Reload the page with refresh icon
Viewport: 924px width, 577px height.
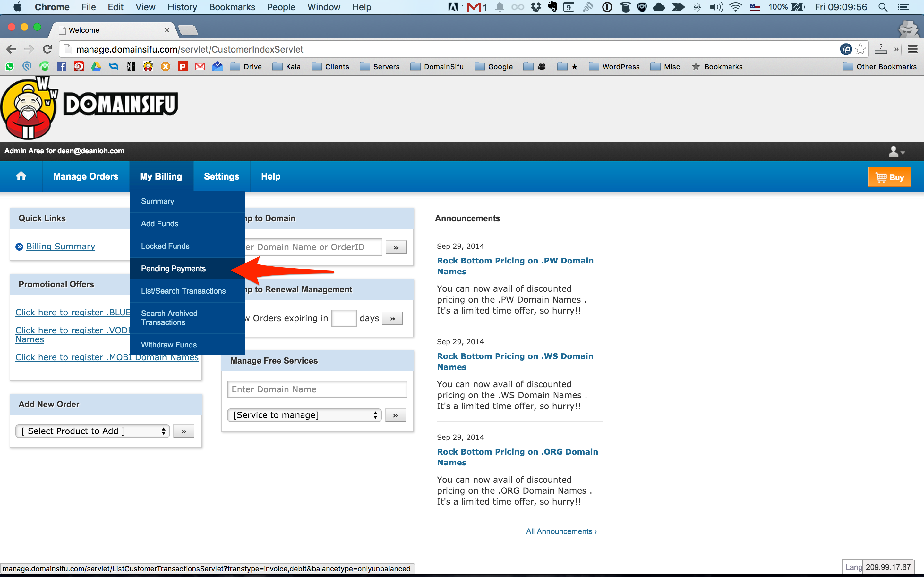(x=47, y=49)
